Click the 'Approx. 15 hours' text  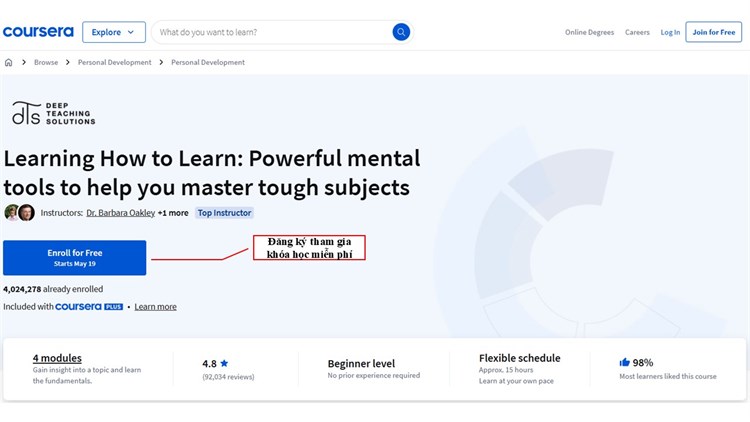(x=506, y=370)
